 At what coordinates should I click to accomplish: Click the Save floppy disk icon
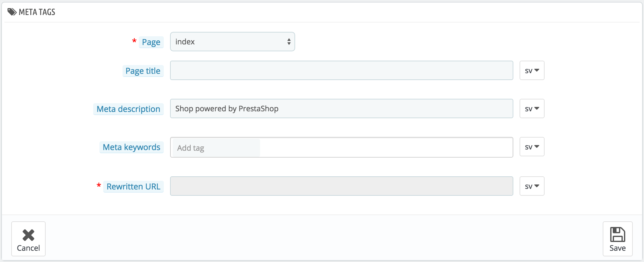pos(617,234)
